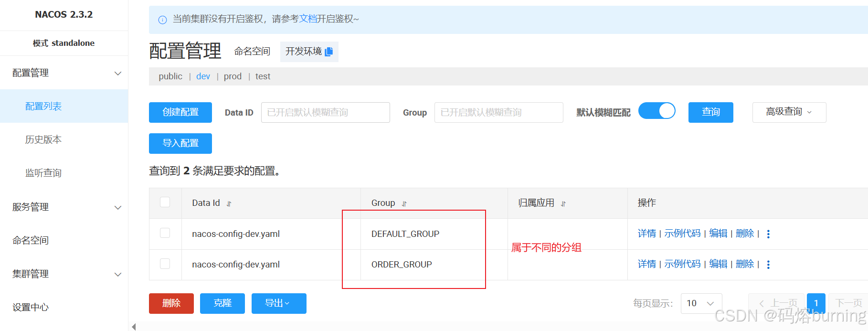Switch to the dev namespace tab
Viewport: 868px width, 331px height.
[203, 76]
